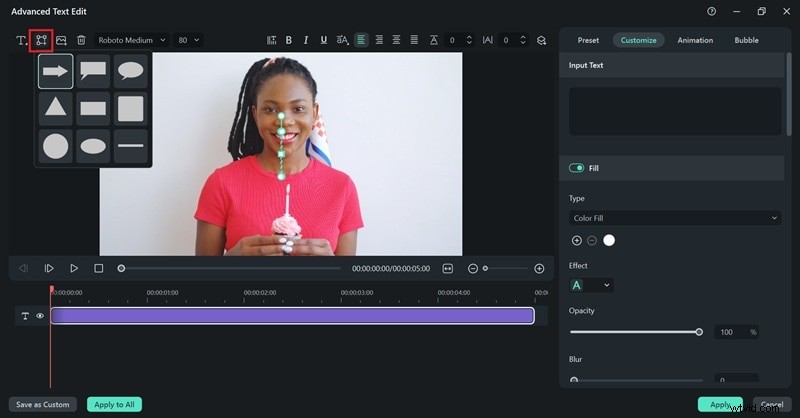The height and width of the screenshot is (418, 800).
Task: Add a fill color with plus icon
Action: pyautogui.click(x=577, y=240)
